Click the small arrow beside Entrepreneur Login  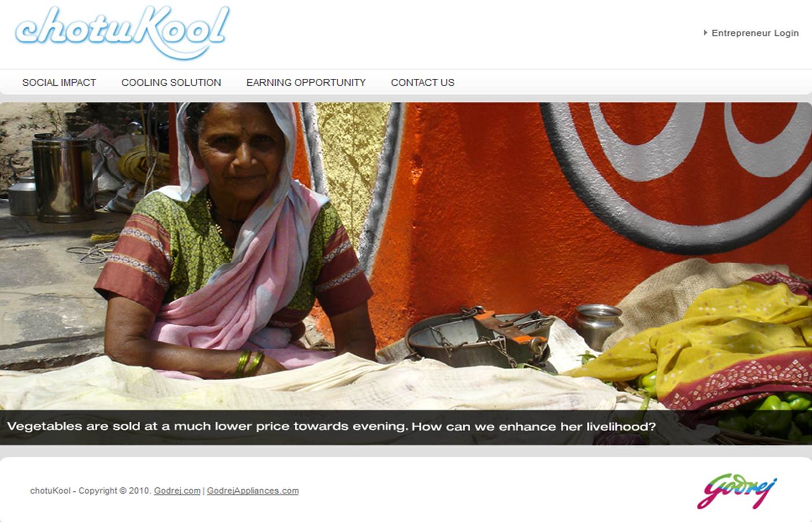pyautogui.click(x=705, y=33)
